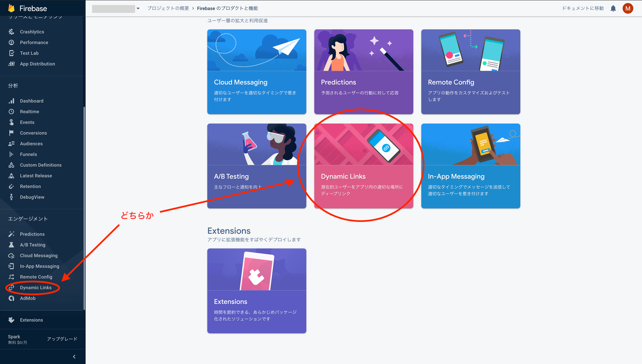This screenshot has height=364, width=642.
Task: Go to project overview breadcrumb link
Action: pos(168,9)
